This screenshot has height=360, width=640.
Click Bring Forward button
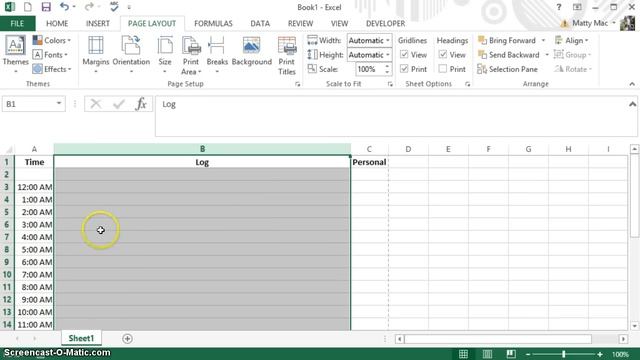[x=507, y=40]
